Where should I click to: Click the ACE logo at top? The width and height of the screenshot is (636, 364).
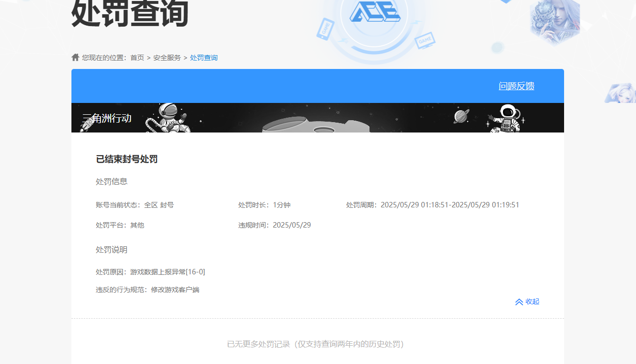[375, 12]
